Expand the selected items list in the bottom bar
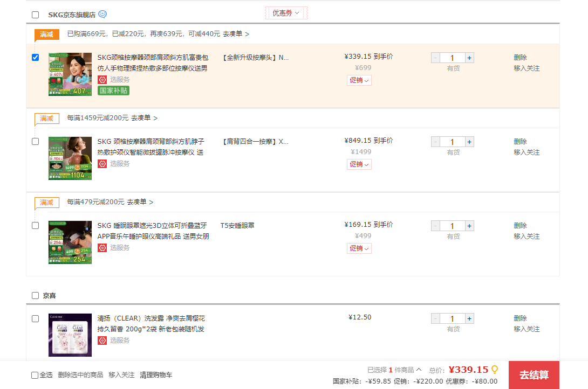 (419, 370)
